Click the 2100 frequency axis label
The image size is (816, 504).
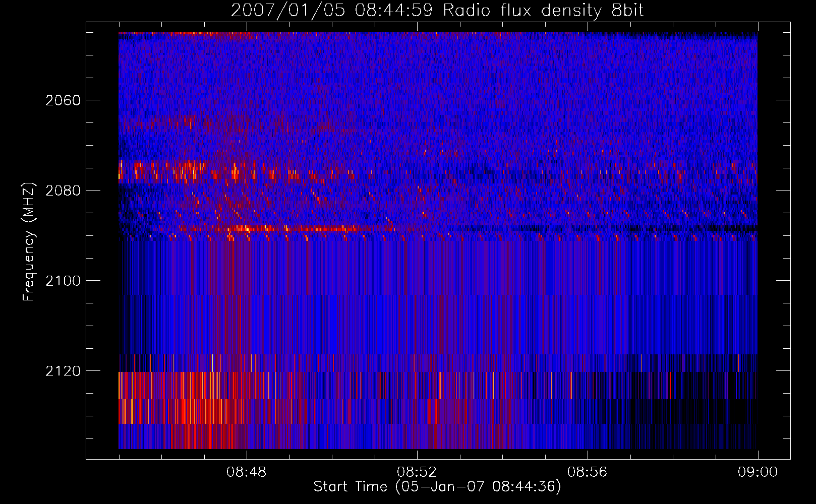coord(63,281)
